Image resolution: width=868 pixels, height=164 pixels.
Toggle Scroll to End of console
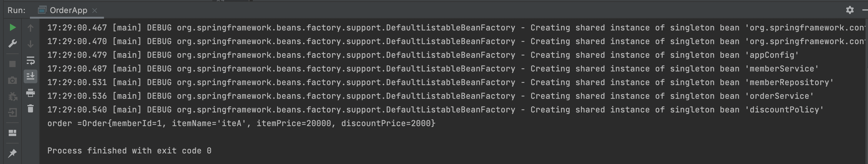[x=30, y=76]
